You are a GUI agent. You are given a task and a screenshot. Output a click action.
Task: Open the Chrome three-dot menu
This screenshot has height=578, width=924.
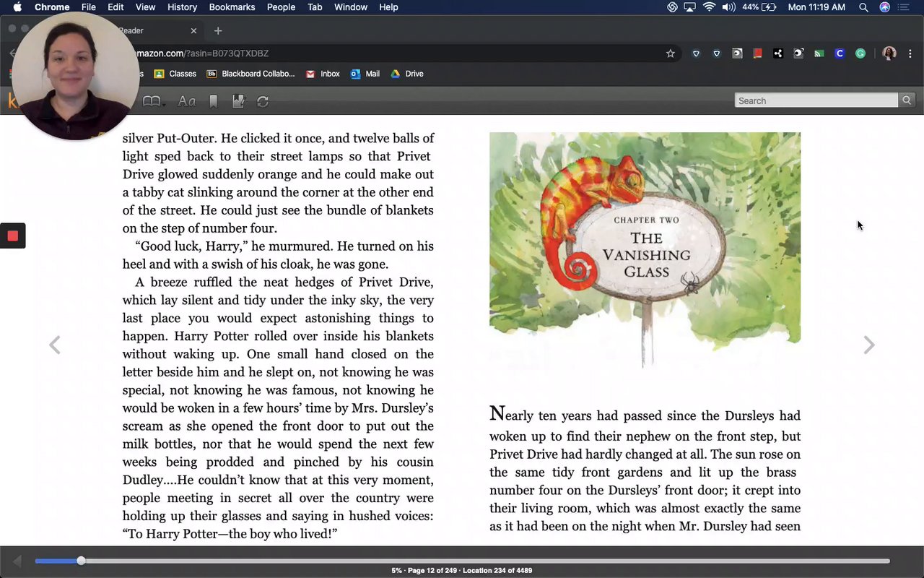tap(910, 53)
